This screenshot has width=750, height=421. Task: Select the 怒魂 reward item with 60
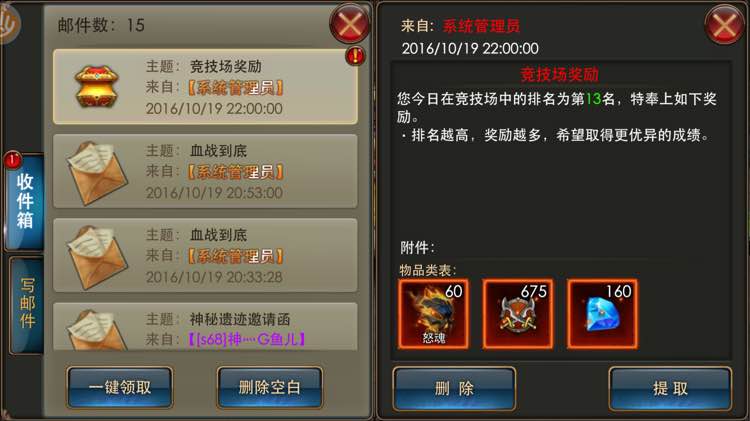tap(433, 314)
